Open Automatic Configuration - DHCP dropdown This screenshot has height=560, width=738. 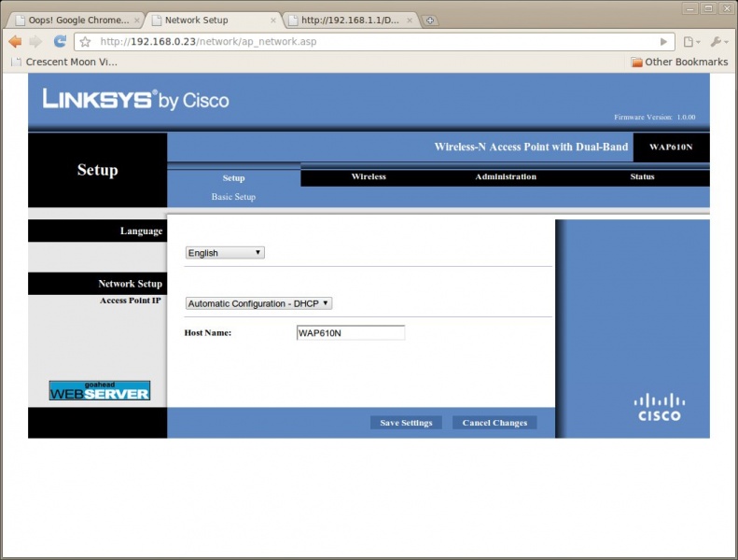coord(259,303)
